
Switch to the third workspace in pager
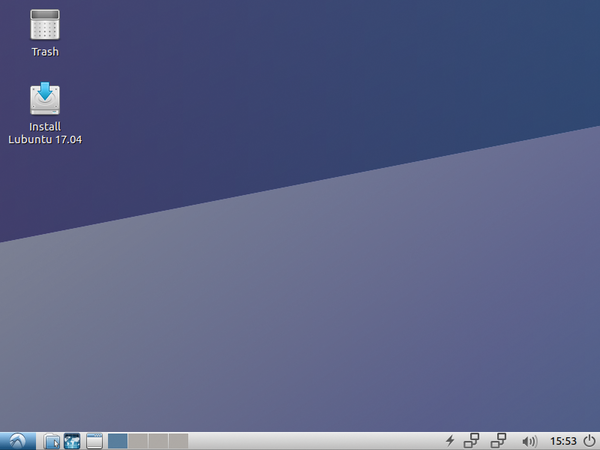(x=158, y=441)
